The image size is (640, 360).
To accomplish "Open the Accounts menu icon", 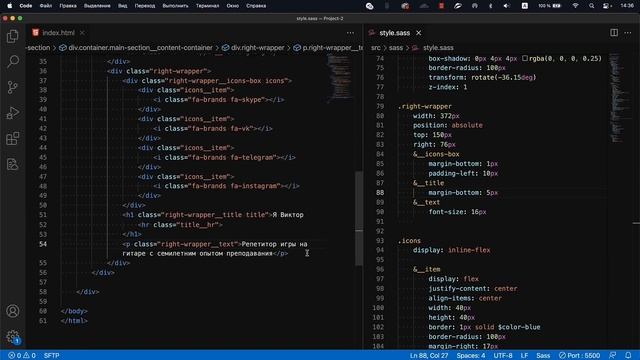I will click(13, 311).
